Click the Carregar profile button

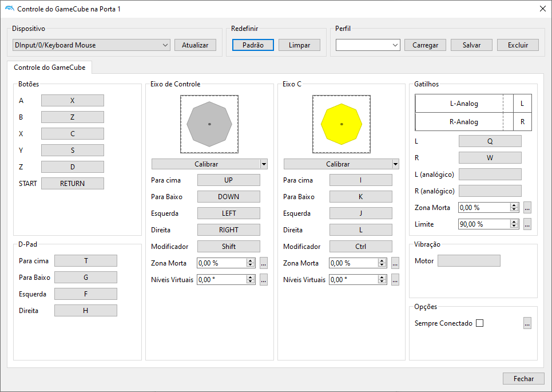[x=425, y=45]
